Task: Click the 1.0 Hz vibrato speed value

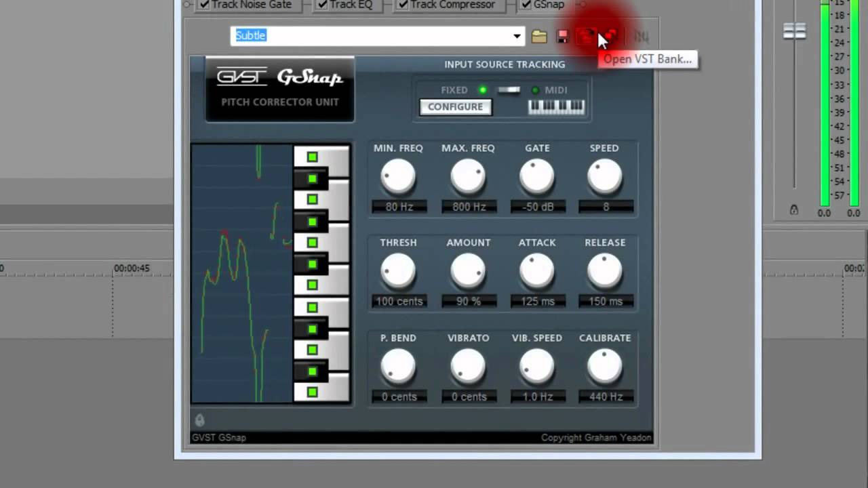Action: 538,396
